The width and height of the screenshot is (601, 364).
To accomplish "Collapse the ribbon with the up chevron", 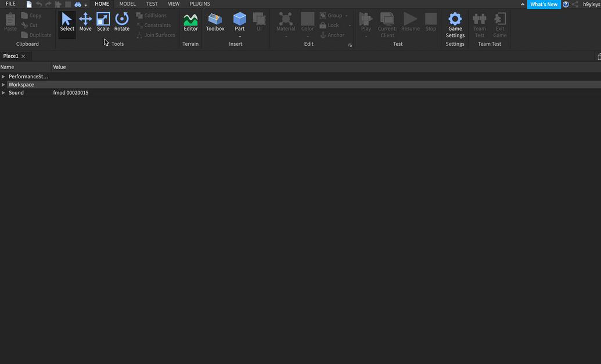I will (x=523, y=4).
